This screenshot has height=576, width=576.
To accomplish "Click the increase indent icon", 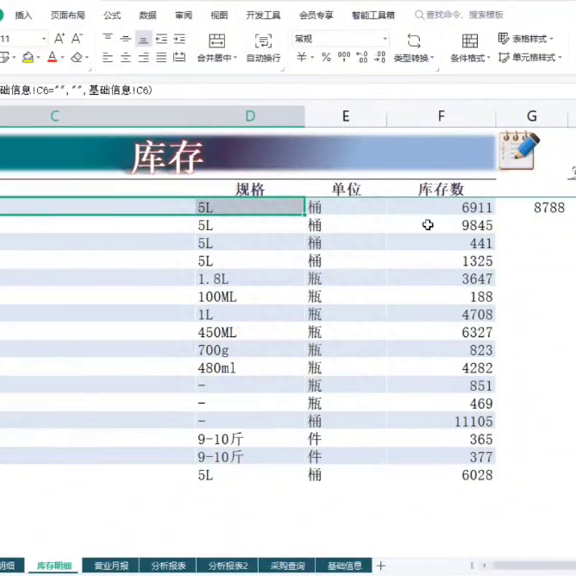I will coord(179,38).
